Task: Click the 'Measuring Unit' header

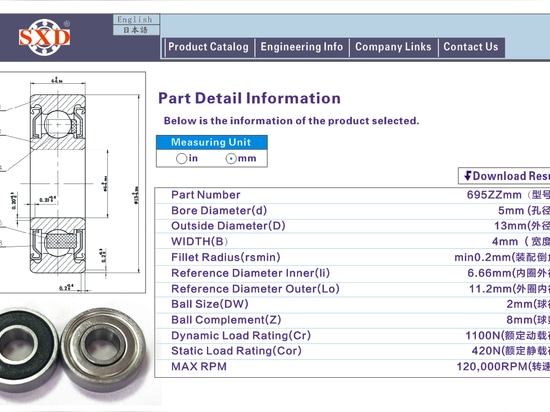Action: (x=212, y=142)
